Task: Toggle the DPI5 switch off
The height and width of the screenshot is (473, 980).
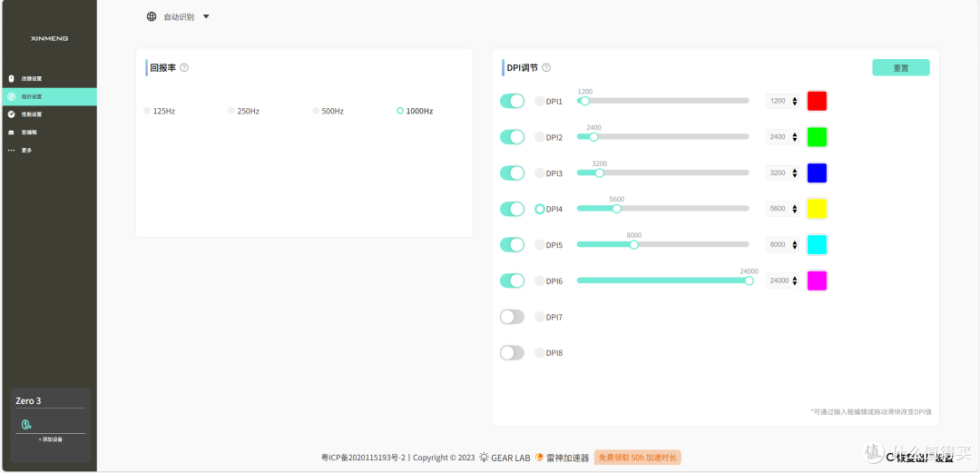Action: pos(512,244)
